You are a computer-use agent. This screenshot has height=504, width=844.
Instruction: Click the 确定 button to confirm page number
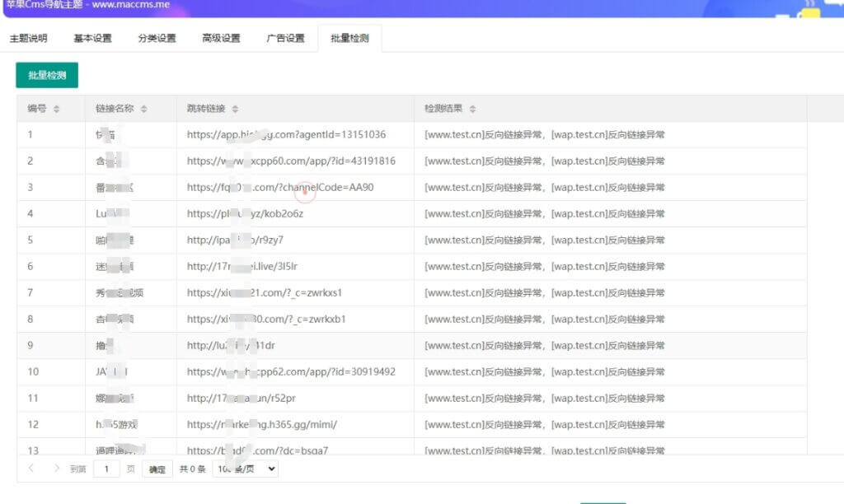[x=157, y=467]
